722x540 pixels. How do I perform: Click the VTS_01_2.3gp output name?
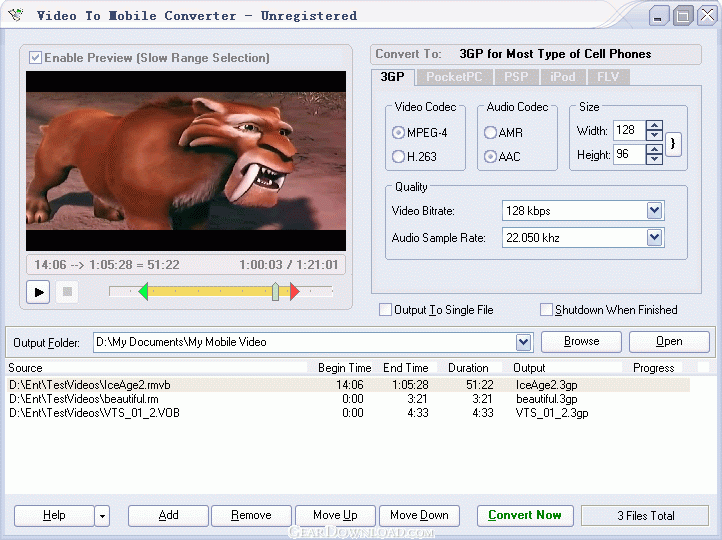pyautogui.click(x=552, y=413)
